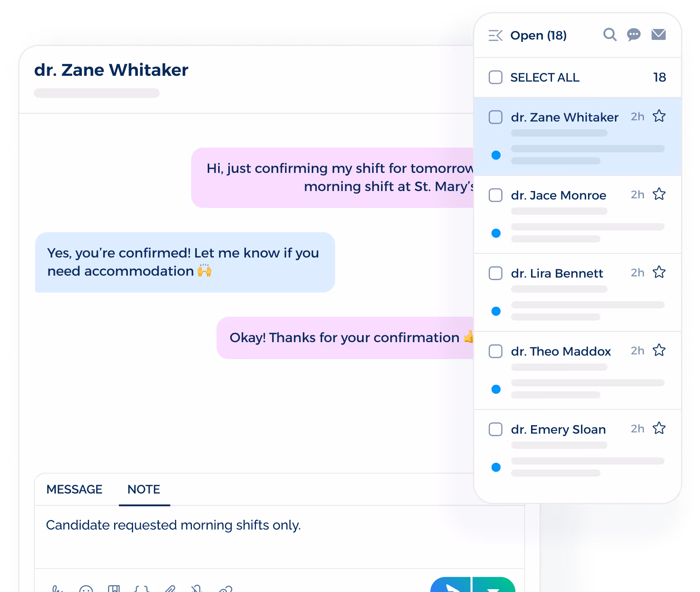Tick checkbox for dr. Jace Monroe
700x592 pixels.
(x=496, y=195)
